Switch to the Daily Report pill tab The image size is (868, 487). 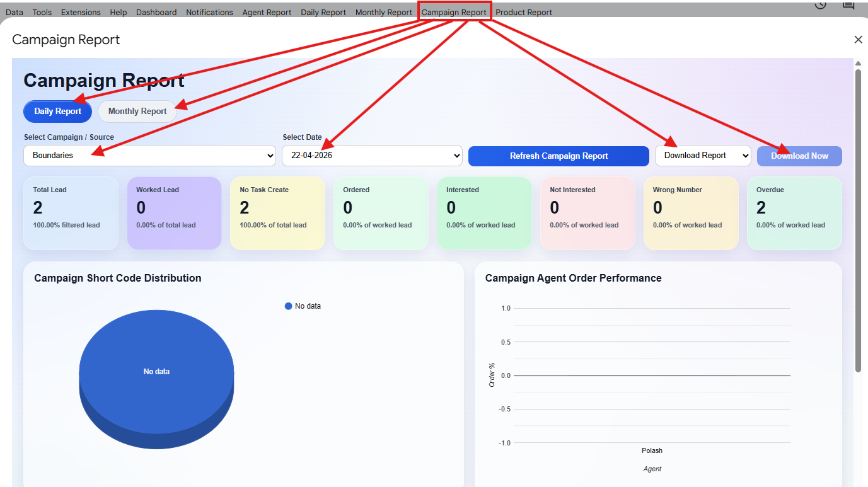pos(57,112)
